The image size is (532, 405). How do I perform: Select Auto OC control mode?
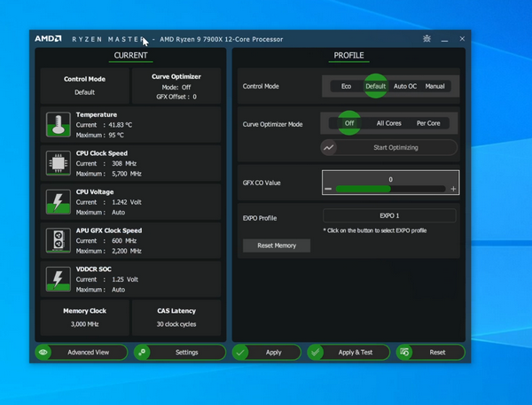coord(405,86)
